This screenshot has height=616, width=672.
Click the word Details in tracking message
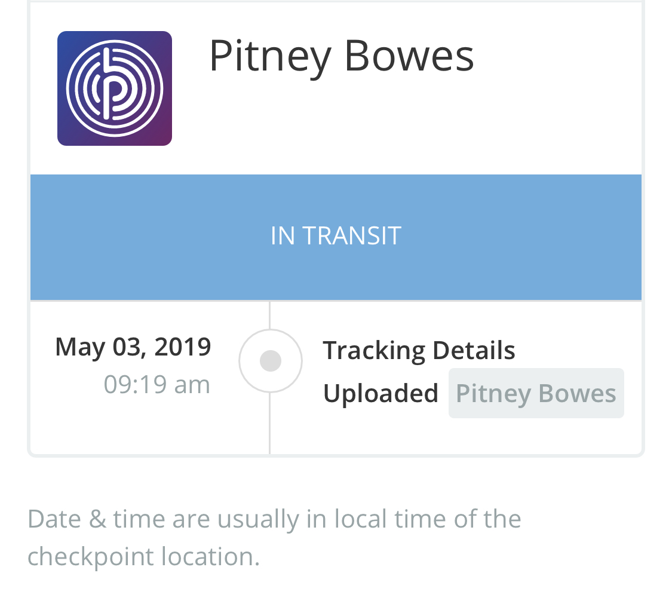tap(474, 350)
